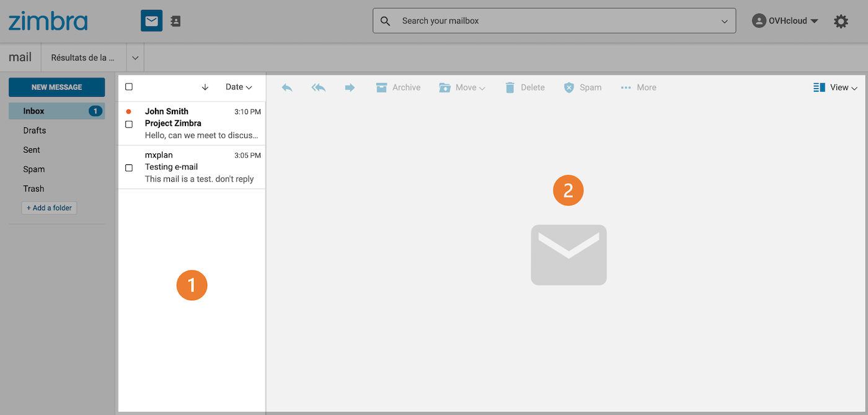Click Add a folder

[x=49, y=208]
